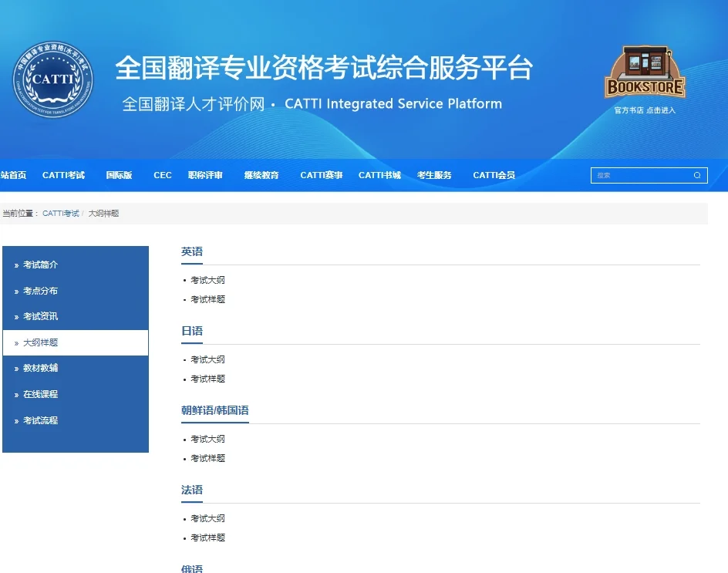The height and width of the screenshot is (573, 728).
Task: Go to 站首页 in navigation bar
Action: pos(13,175)
